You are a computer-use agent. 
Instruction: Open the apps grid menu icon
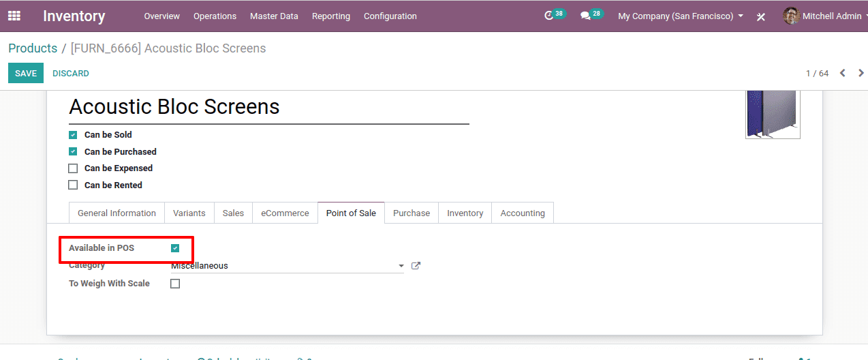pyautogui.click(x=14, y=16)
